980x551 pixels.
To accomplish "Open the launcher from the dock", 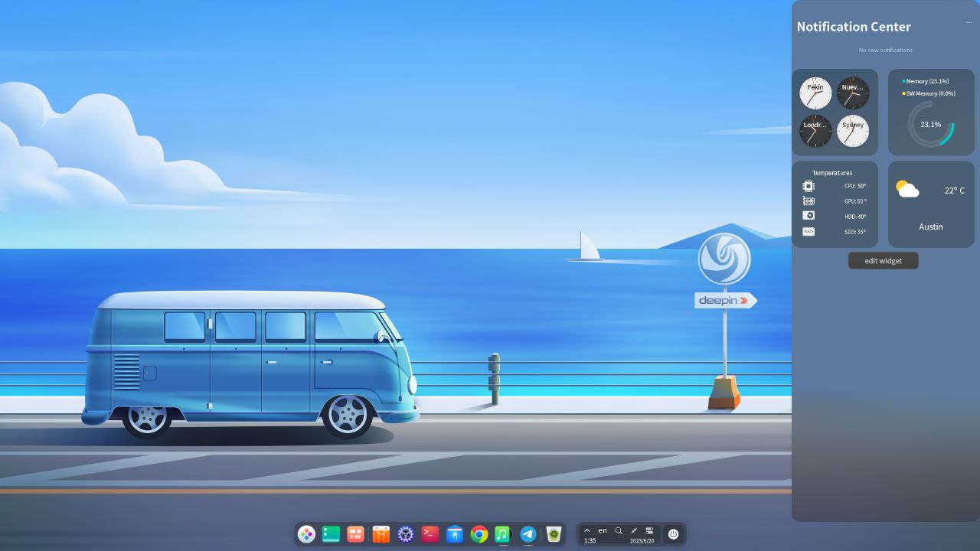I will click(306, 534).
